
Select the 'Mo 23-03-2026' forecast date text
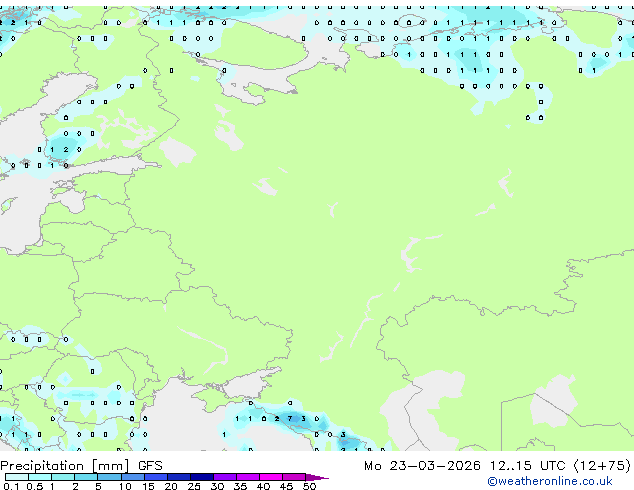pyautogui.click(x=422, y=466)
